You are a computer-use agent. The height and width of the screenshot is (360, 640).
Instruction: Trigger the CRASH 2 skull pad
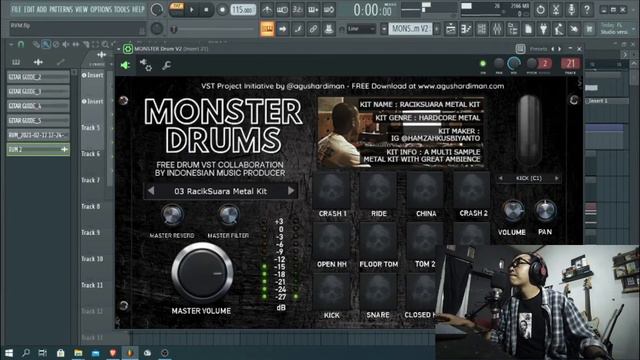(473, 190)
